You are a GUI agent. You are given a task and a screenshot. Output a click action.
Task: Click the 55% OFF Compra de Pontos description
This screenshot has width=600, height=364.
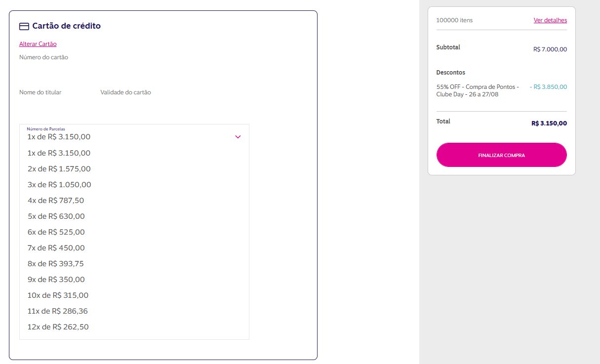point(478,90)
